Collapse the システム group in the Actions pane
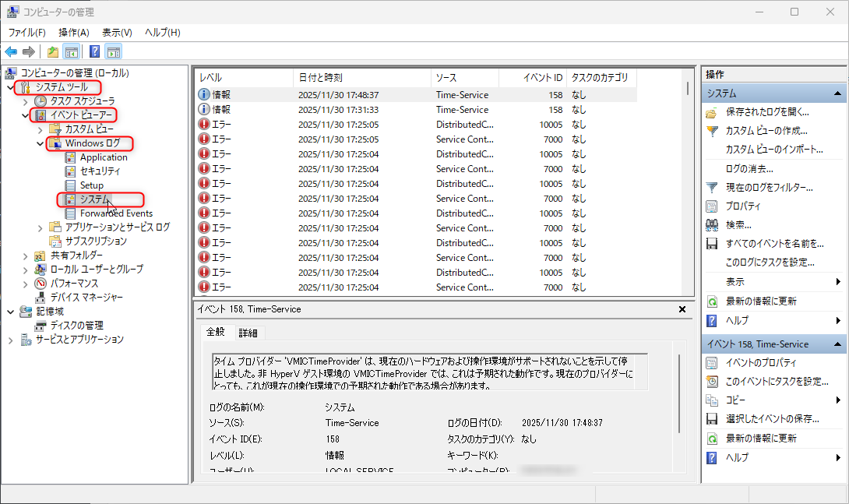849x504 pixels. (x=839, y=92)
